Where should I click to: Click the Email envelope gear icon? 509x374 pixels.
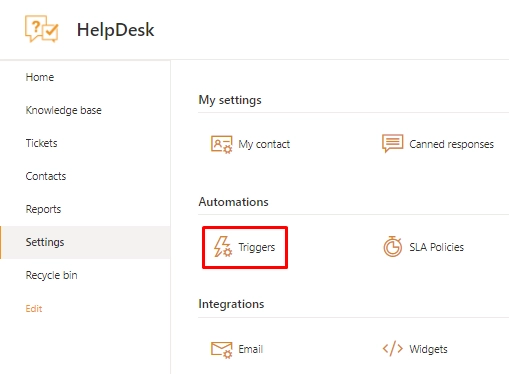(x=221, y=350)
